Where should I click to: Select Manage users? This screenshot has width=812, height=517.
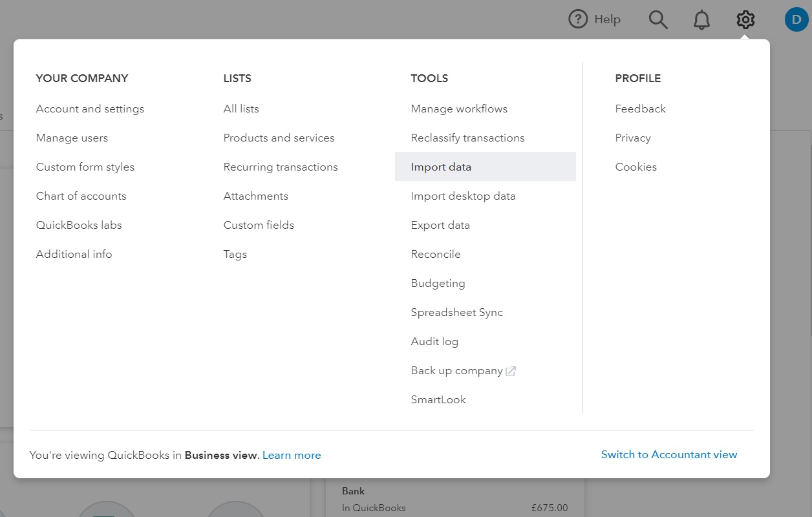72,138
